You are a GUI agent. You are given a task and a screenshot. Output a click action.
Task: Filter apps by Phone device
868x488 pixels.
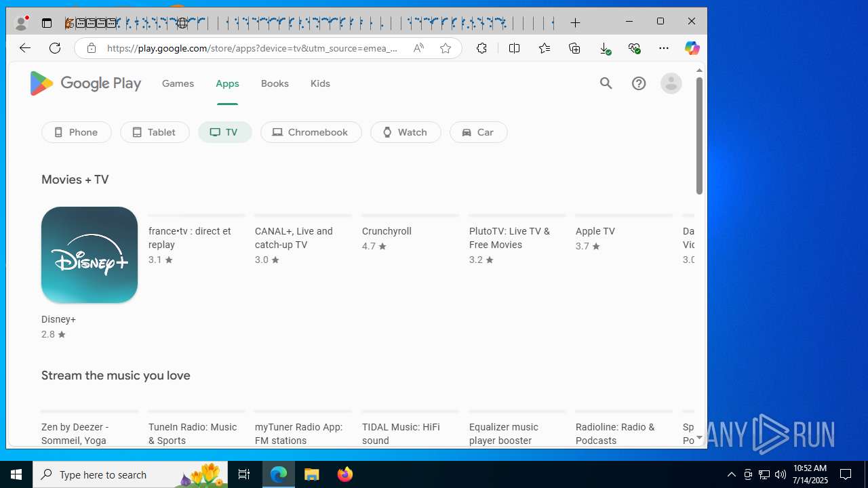coord(77,132)
